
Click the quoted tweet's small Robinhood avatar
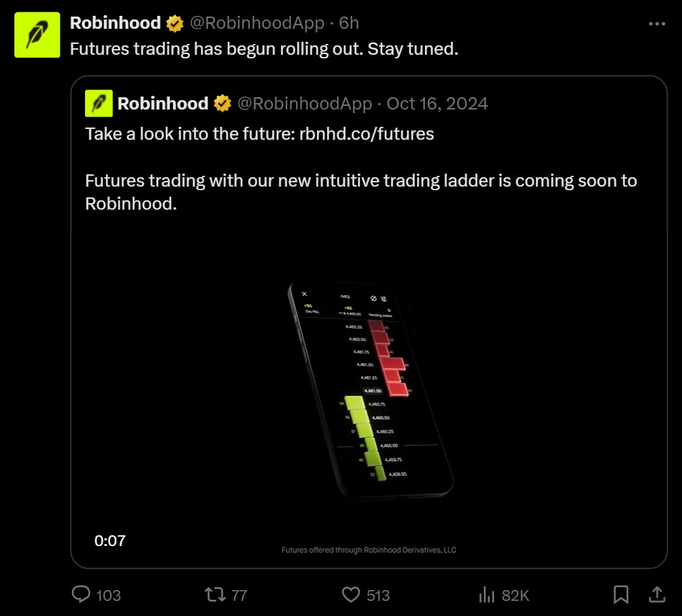point(99,104)
